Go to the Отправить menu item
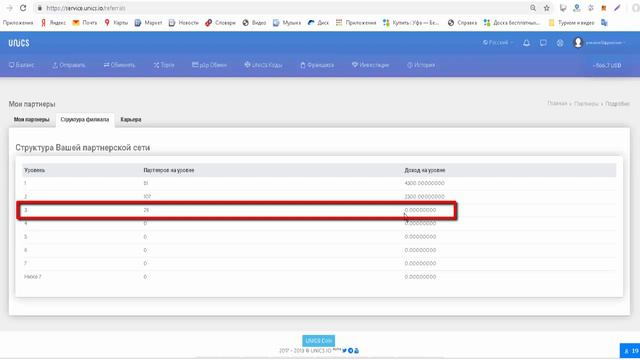 pos(69,65)
